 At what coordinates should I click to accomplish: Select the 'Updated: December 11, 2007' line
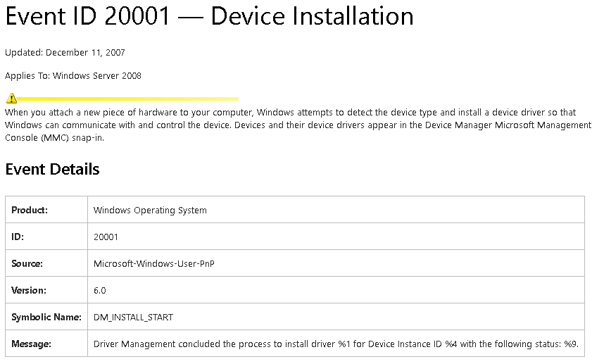65,52
